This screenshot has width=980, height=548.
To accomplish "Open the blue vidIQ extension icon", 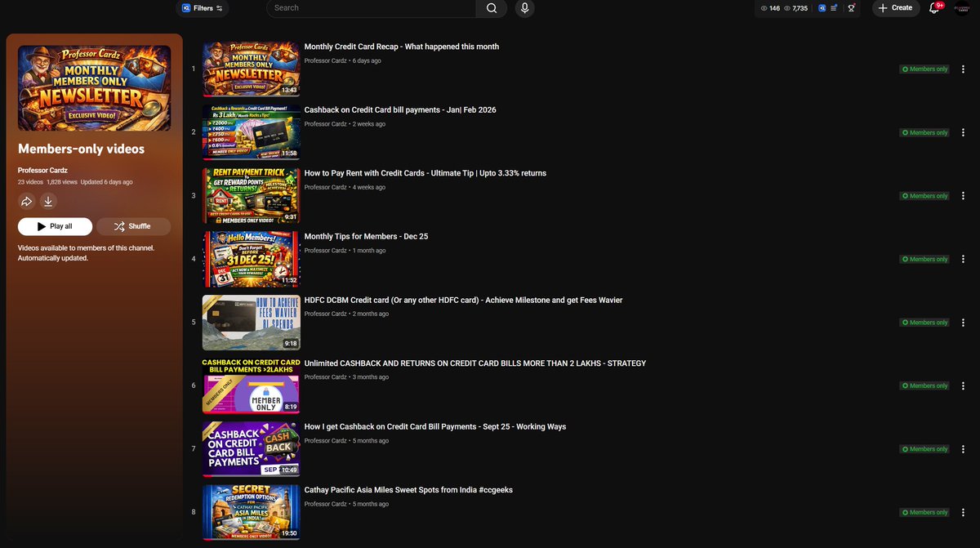I will [x=822, y=8].
